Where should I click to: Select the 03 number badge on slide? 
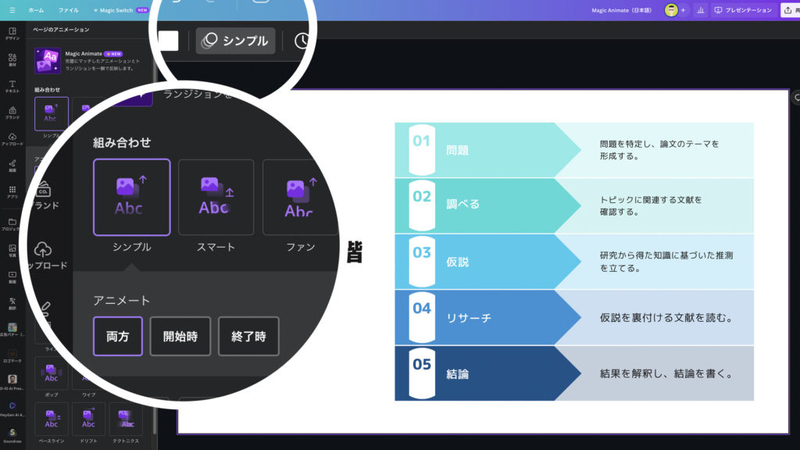pyautogui.click(x=422, y=261)
